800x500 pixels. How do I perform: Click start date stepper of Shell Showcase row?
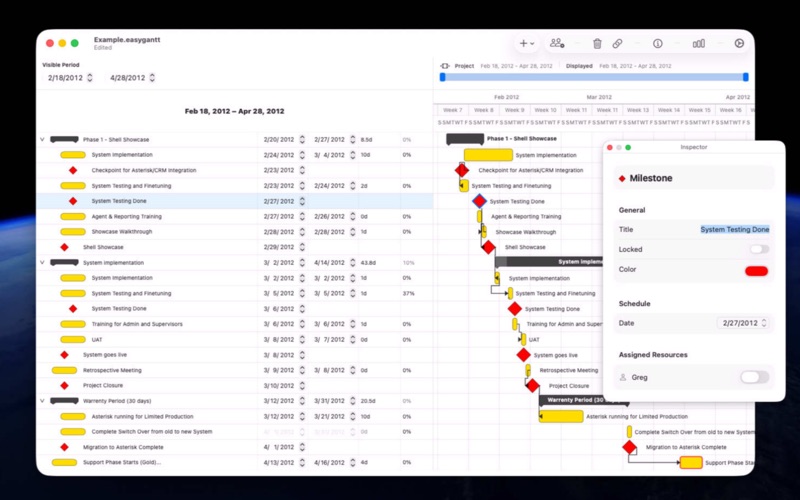coord(302,247)
